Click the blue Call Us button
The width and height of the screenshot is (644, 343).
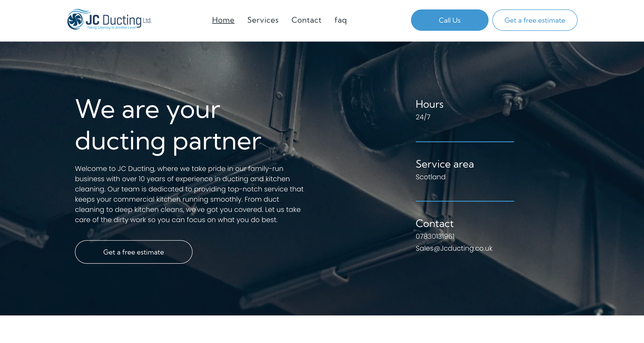click(449, 20)
